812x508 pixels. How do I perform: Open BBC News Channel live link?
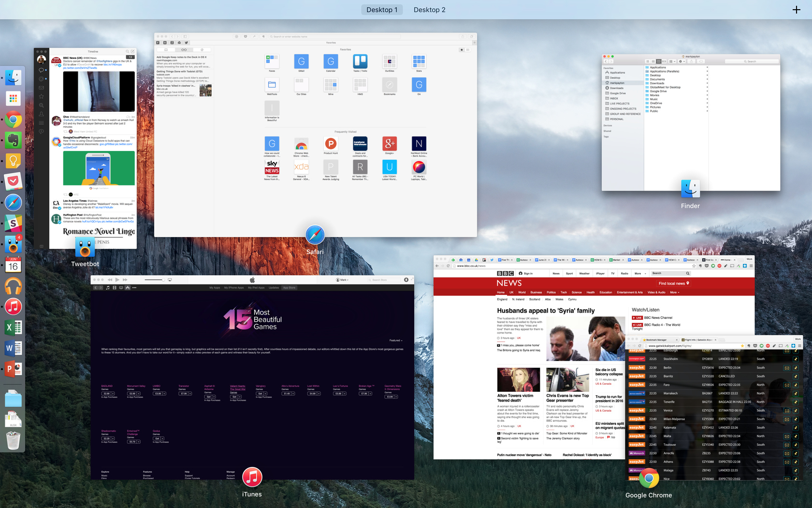(x=652, y=318)
